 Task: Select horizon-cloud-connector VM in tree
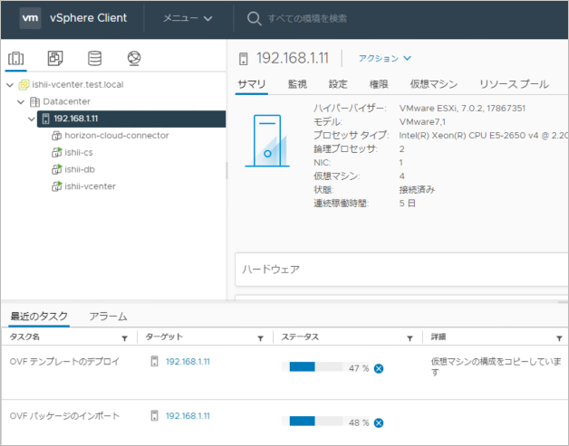[x=116, y=136]
